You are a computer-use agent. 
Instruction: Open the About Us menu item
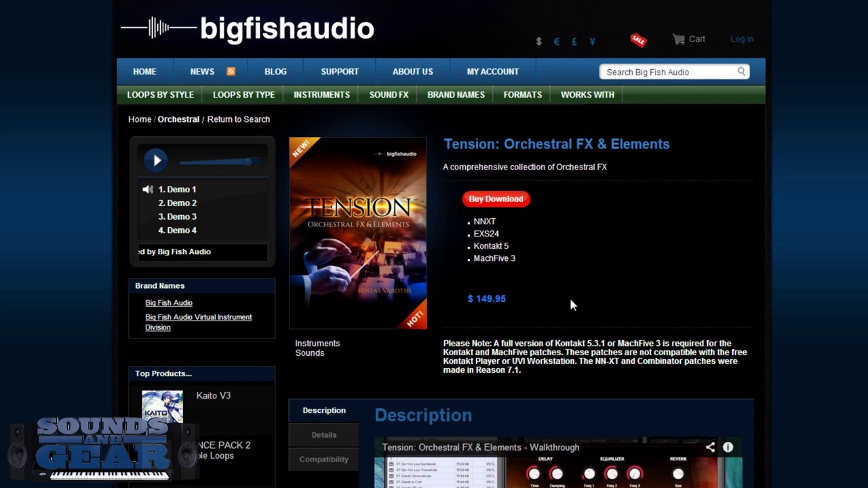click(412, 71)
